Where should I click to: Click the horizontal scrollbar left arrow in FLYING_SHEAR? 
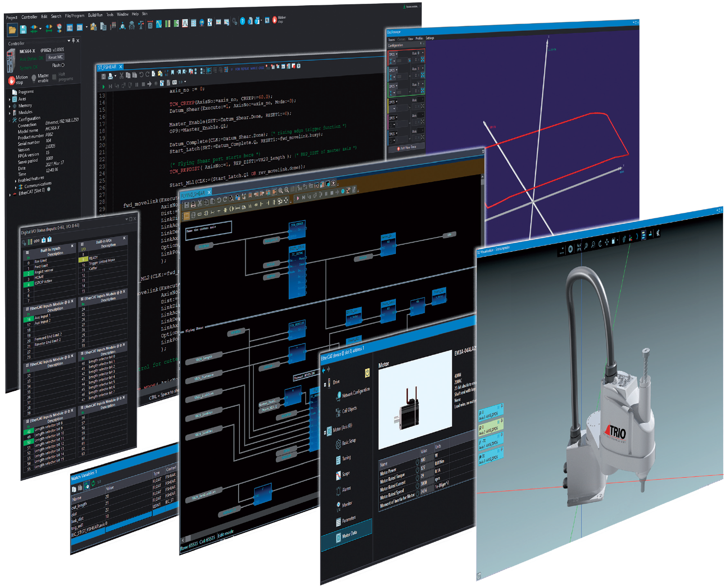click(x=183, y=540)
